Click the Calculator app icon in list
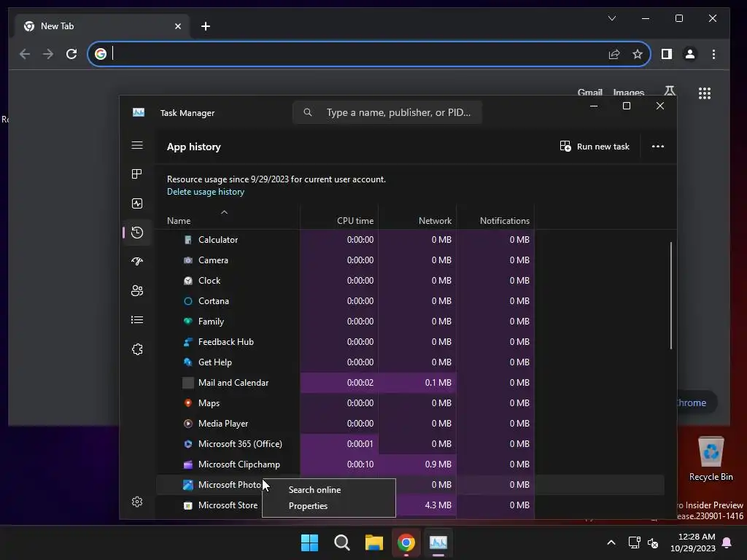 [x=188, y=239]
